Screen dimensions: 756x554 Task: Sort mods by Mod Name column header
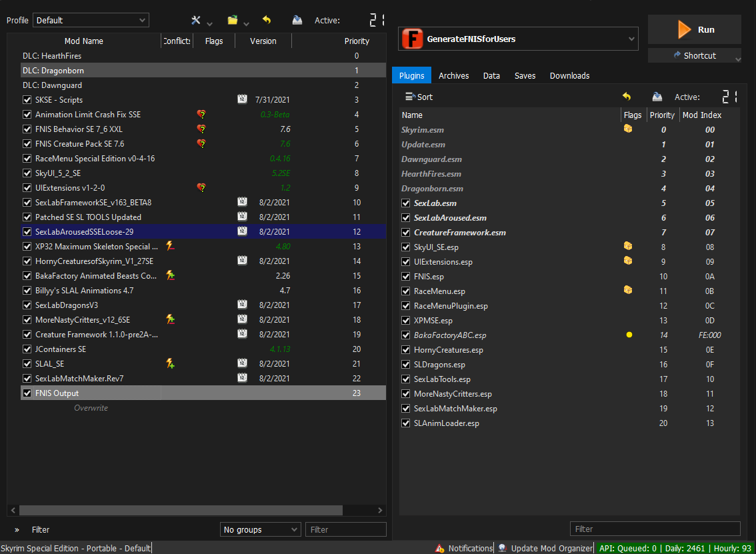click(84, 41)
